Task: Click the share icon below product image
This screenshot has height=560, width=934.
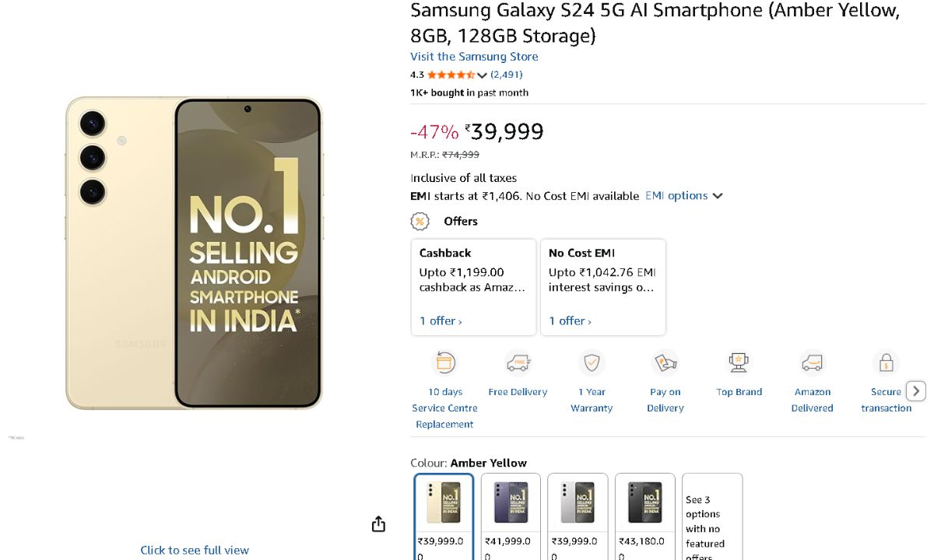Action: [x=378, y=524]
